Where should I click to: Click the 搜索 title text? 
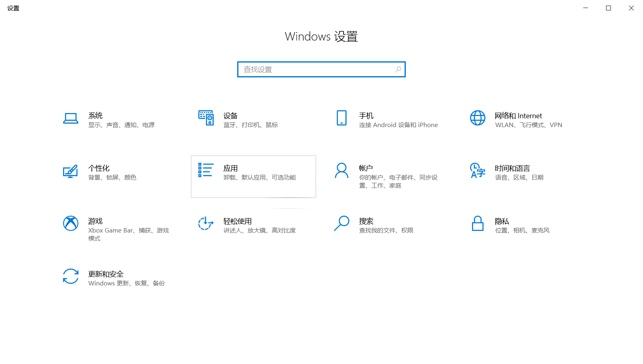pyautogui.click(x=366, y=221)
